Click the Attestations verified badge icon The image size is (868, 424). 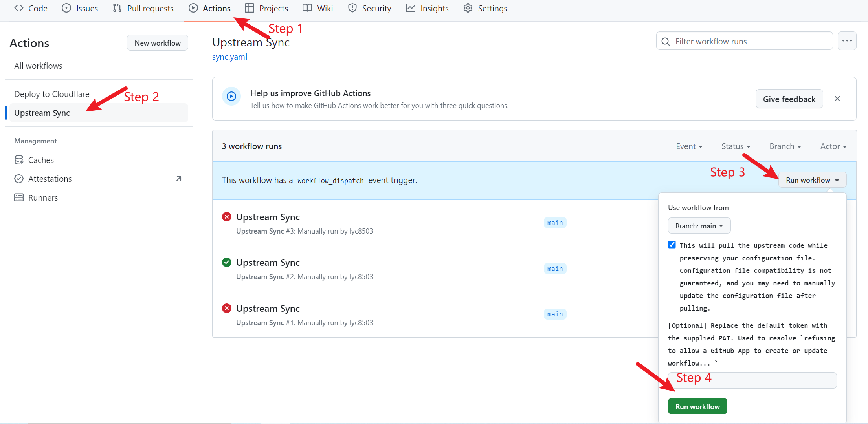(x=19, y=179)
